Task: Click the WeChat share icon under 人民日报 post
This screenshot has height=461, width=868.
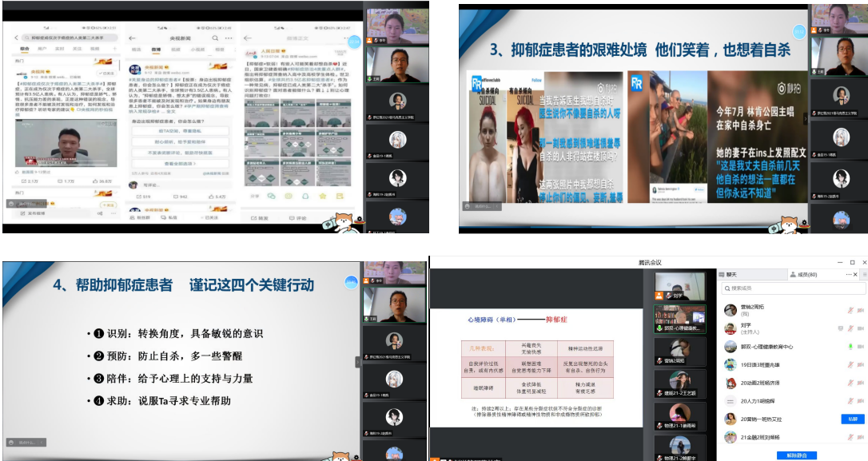Action: [273, 196]
